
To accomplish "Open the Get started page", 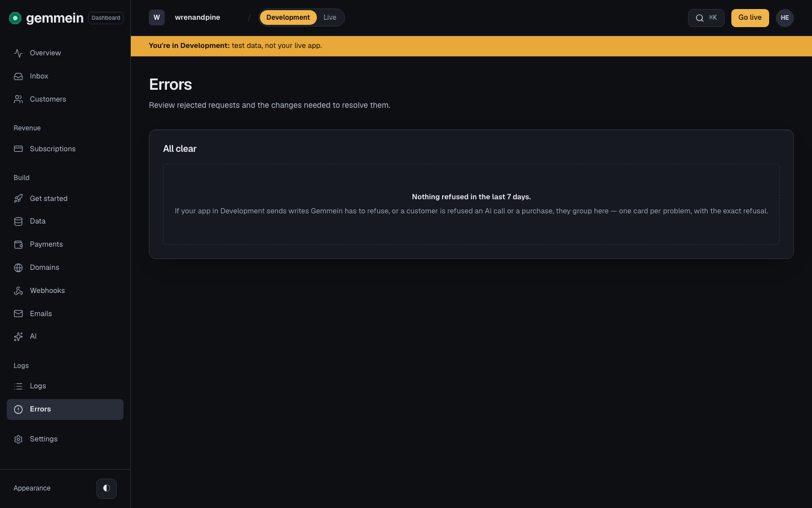I will [65, 199].
